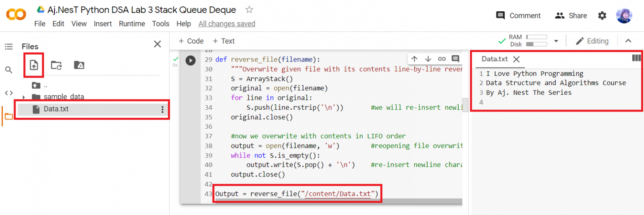This screenshot has width=644, height=215.
Task: Refresh the file browser
Action: point(56,65)
